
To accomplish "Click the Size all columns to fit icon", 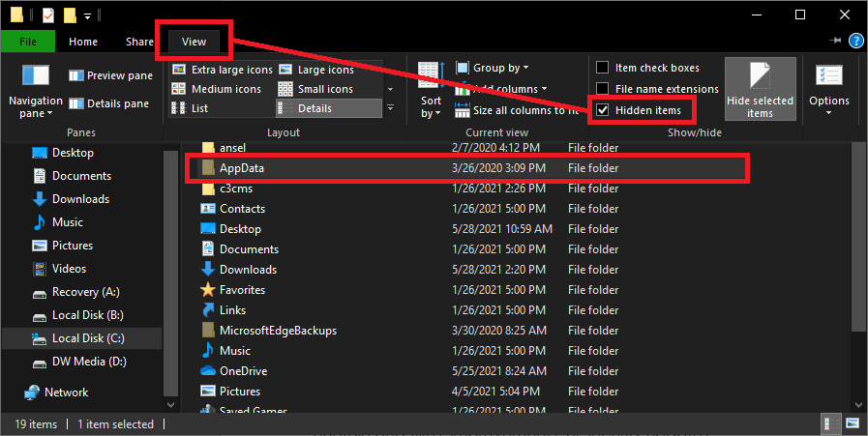I will 461,110.
